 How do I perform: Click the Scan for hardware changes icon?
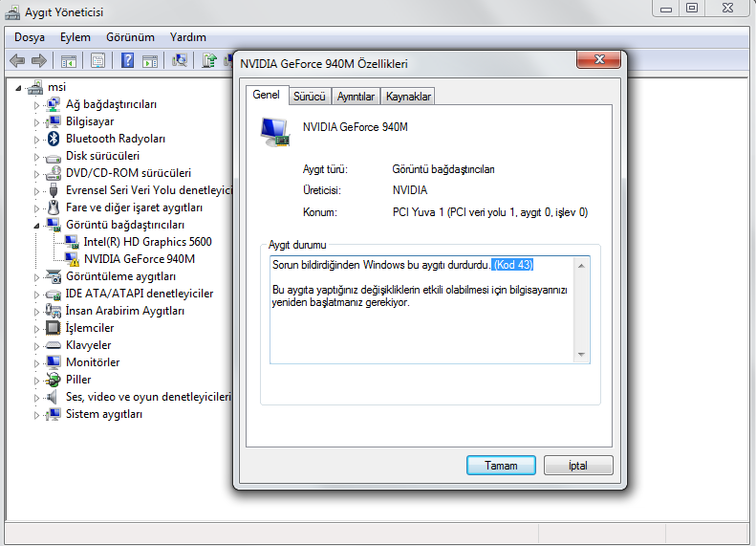click(180, 61)
